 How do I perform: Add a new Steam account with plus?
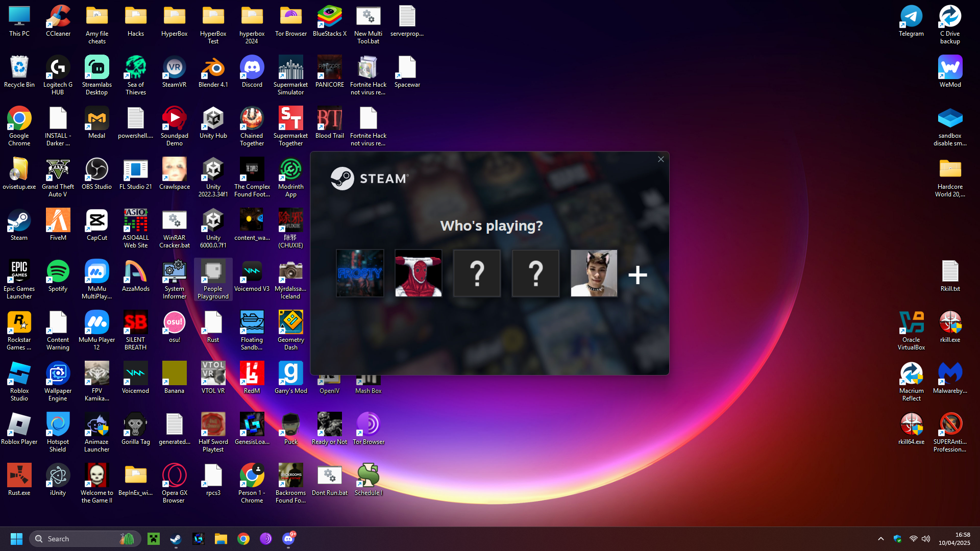(x=638, y=275)
